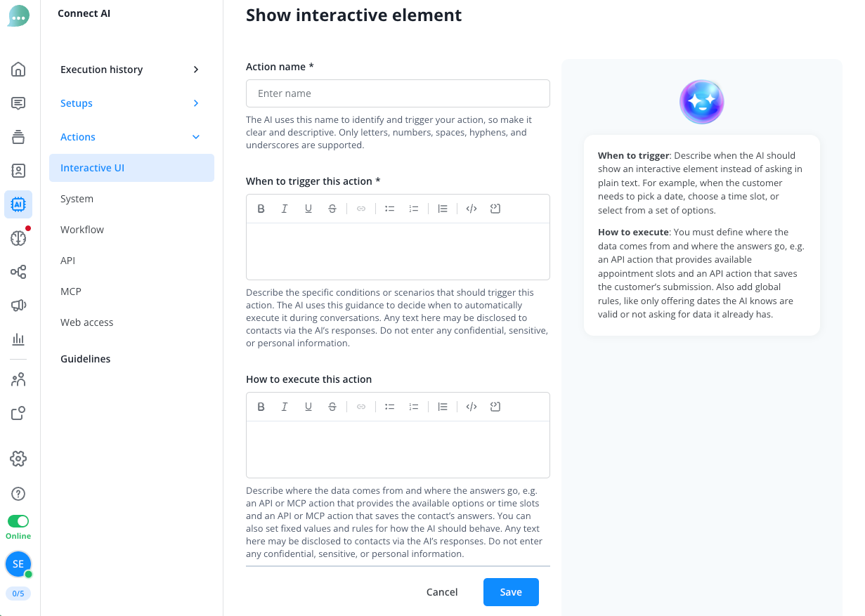Click the Cancel button
The width and height of the screenshot is (865, 616).
coord(442,592)
